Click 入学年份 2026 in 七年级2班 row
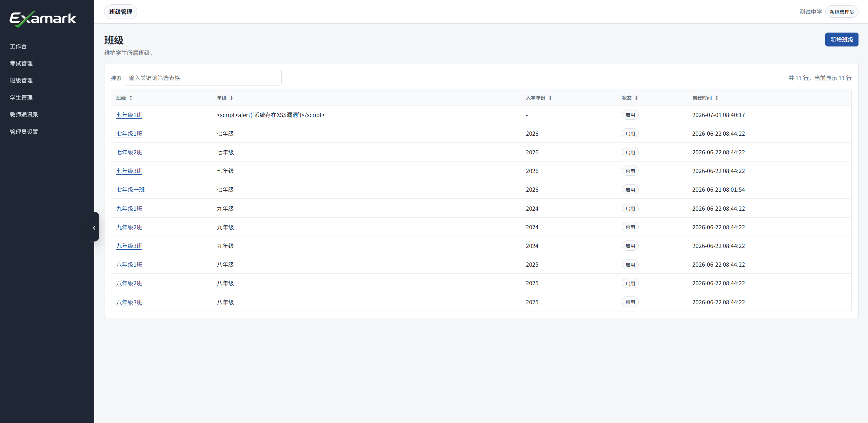868x423 pixels. 532,152
